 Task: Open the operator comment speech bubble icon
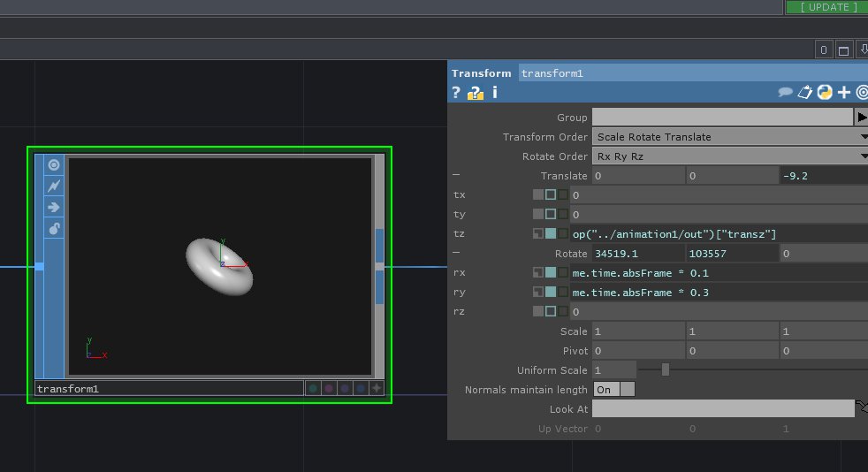(x=784, y=92)
